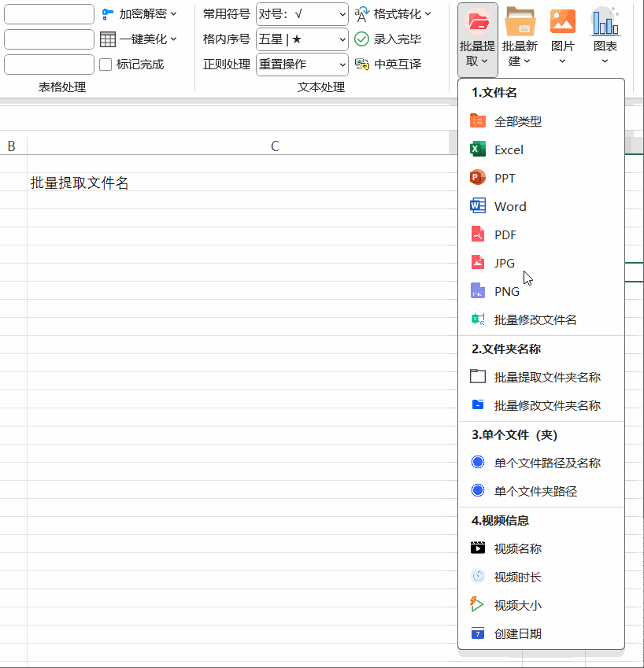Click the 批量修改文件名 rename icon
Screen dimensions: 644x668
(x=477, y=319)
